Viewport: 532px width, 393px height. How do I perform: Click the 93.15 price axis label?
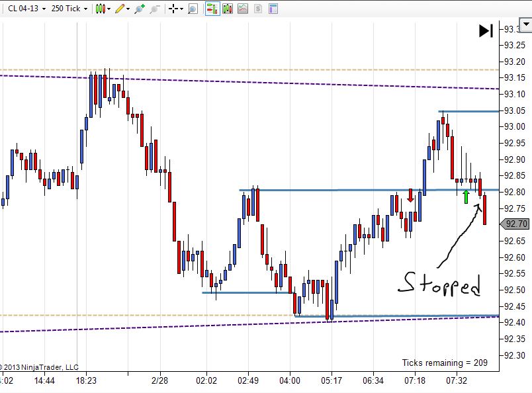515,77
